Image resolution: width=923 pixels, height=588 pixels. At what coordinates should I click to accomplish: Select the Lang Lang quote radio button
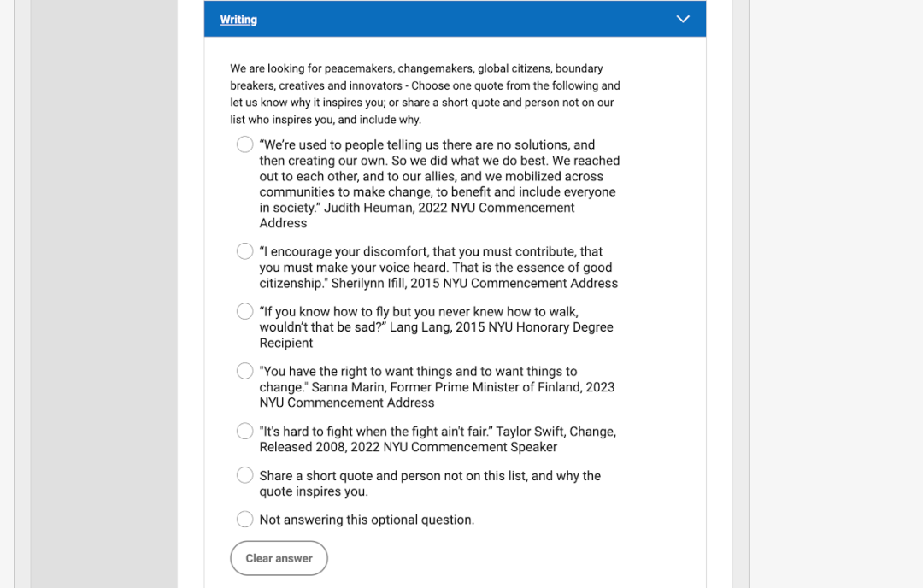point(245,311)
